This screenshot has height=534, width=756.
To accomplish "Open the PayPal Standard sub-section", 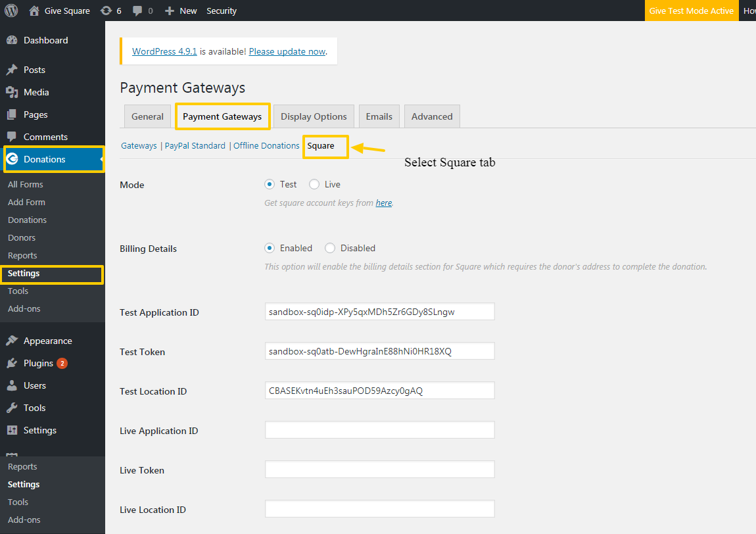I will coord(195,146).
